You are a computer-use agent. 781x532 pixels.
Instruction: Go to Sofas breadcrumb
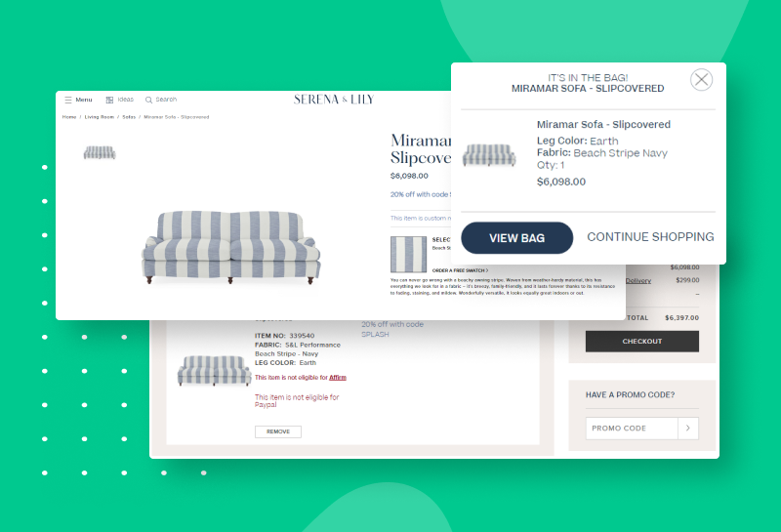point(129,117)
